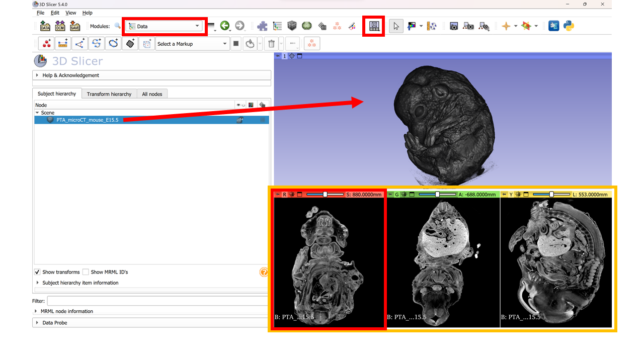Switch to the Transform hierarchy tab
Screen dimensions: 644x362
(x=109, y=94)
